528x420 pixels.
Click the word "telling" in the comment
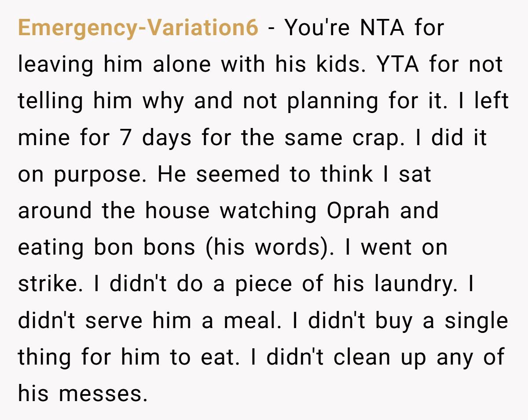(x=49, y=101)
